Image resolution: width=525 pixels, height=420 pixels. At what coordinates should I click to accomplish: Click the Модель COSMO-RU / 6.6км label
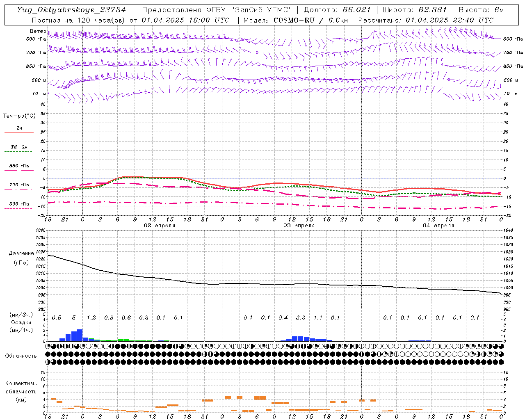click(296, 20)
